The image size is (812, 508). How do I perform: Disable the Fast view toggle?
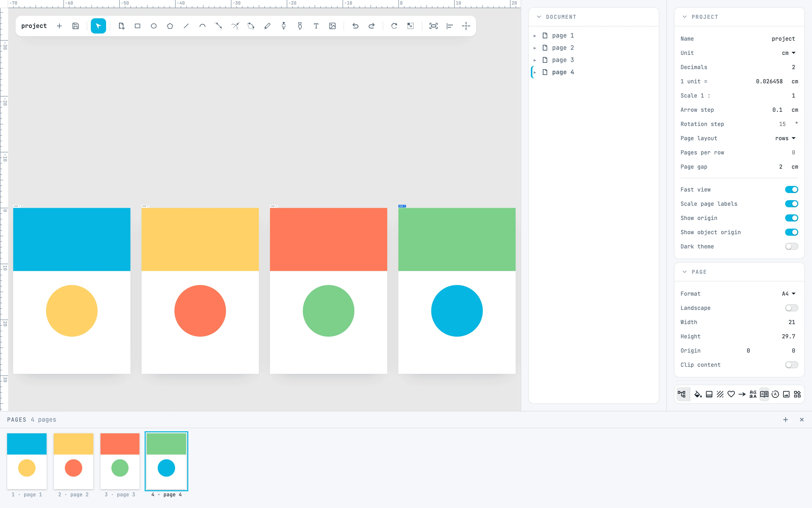tap(791, 189)
